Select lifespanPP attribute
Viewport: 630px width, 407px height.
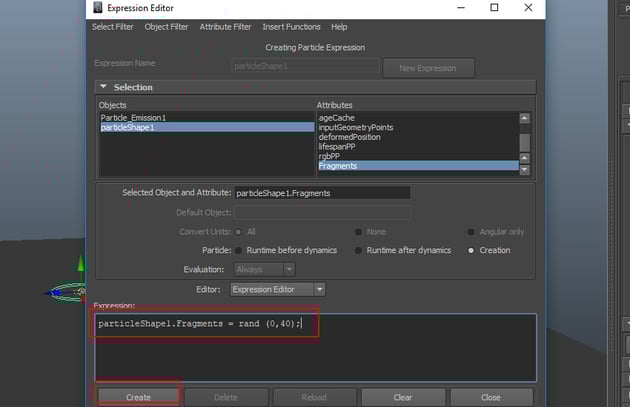418,147
